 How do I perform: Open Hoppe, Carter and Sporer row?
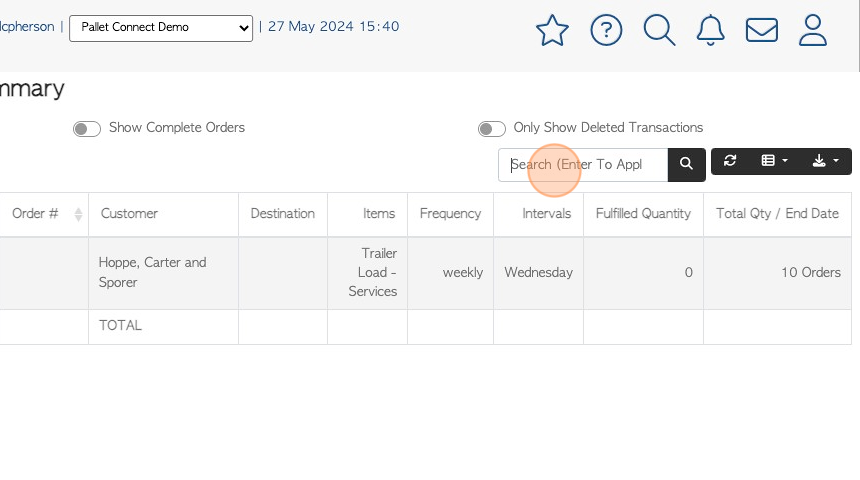[x=152, y=272]
